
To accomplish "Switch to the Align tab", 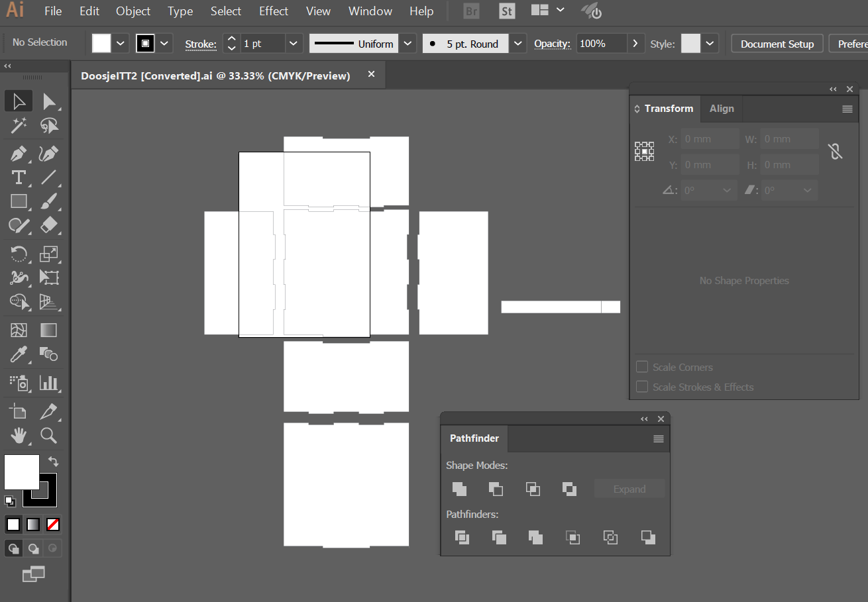I will click(x=722, y=109).
